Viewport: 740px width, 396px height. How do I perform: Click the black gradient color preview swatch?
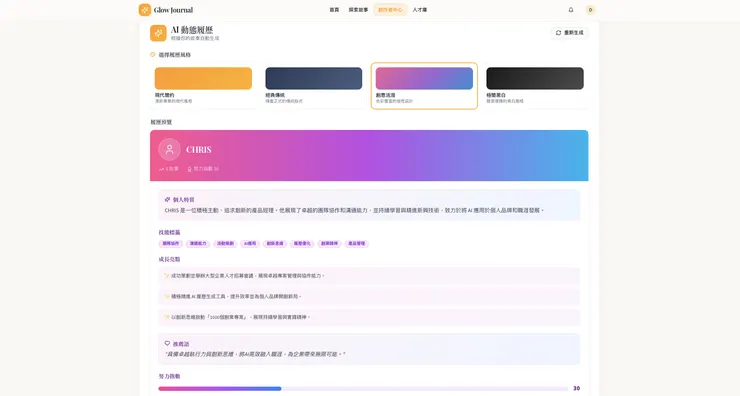535,78
